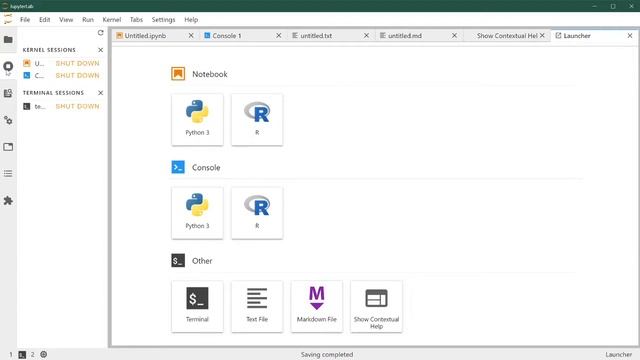Open the Edit menu
The height and width of the screenshot is (360, 640).
44,20
